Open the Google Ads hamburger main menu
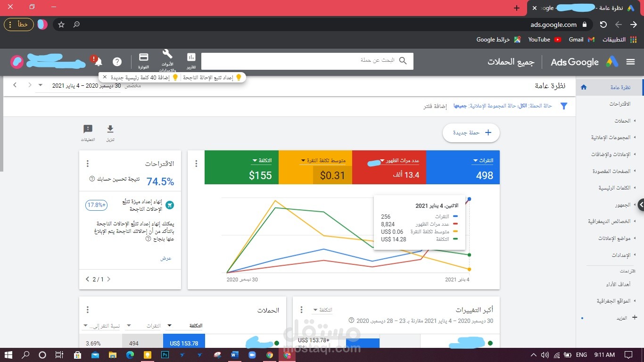The image size is (644, 362). click(x=631, y=62)
